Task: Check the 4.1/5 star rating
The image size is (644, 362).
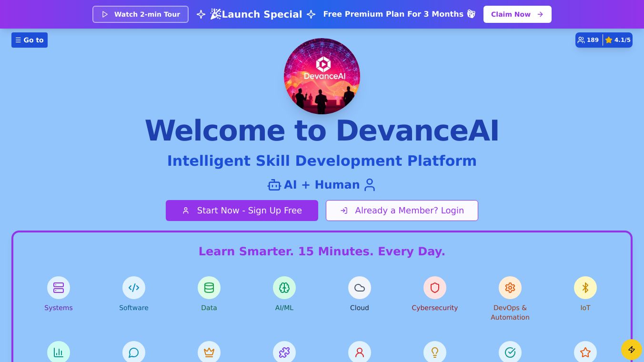Action: (618, 40)
